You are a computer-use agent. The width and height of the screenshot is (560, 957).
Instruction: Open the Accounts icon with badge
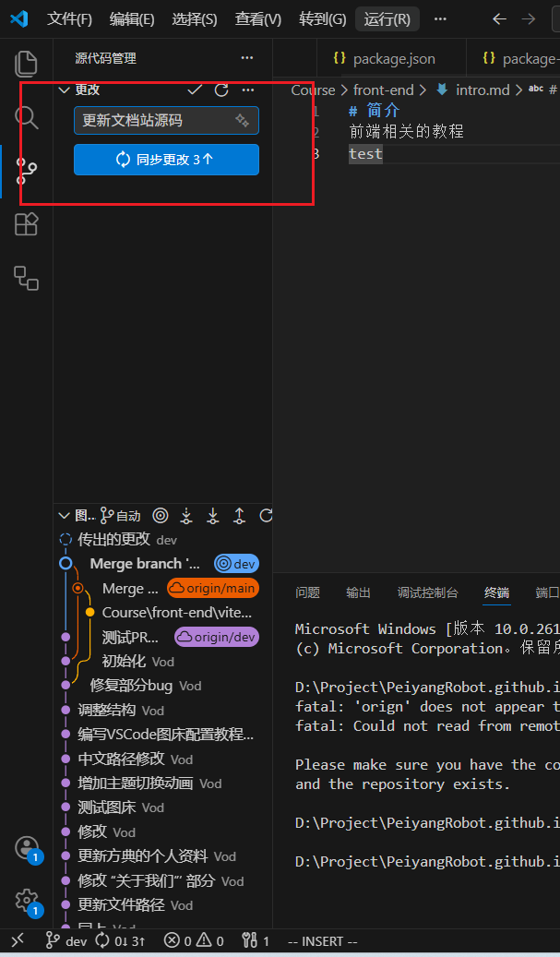point(26,848)
